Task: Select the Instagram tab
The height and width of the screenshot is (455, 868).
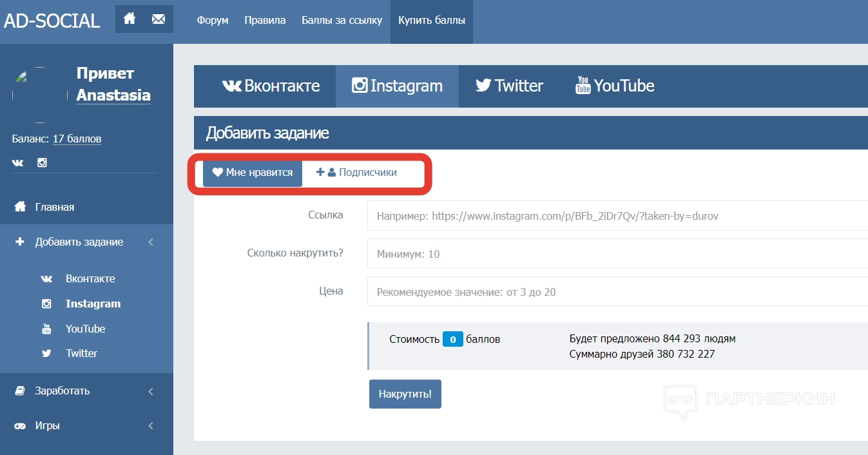Action: point(397,86)
